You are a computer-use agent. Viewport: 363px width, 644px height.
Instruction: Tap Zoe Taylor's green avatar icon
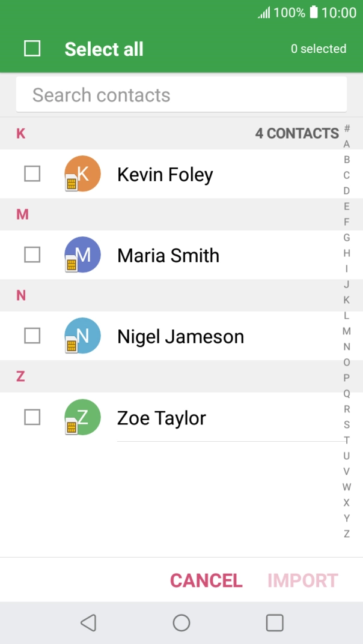[x=82, y=417]
